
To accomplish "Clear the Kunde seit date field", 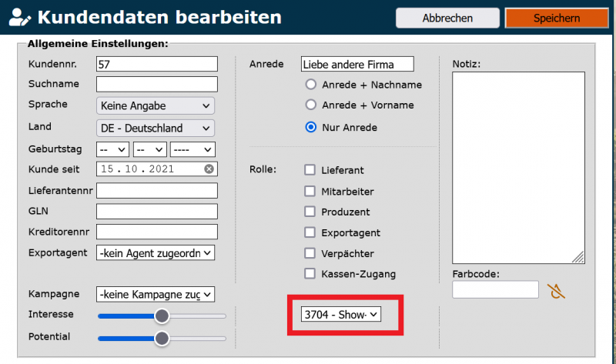I will 209,169.
